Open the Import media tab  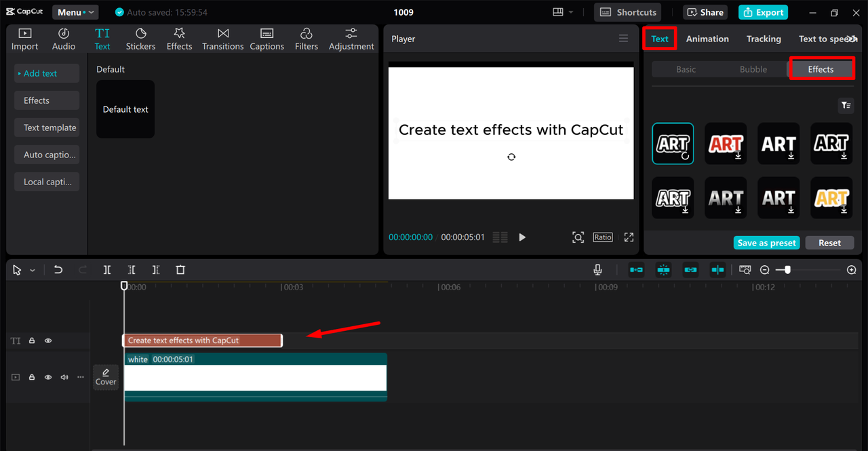(24, 39)
